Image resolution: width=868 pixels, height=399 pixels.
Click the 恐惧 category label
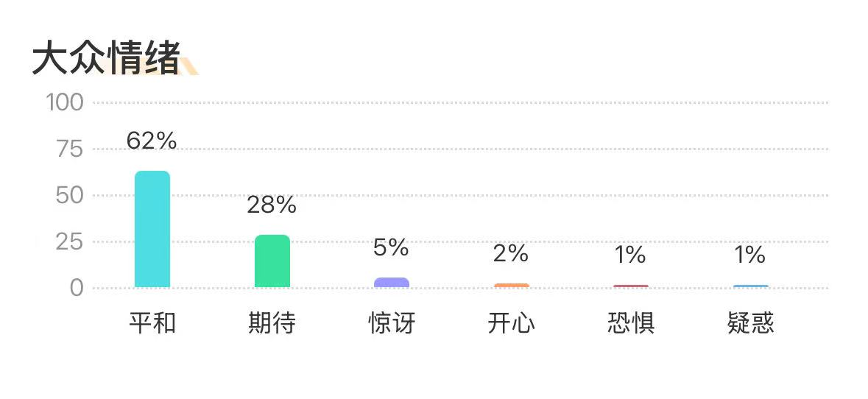coord(631,323)
